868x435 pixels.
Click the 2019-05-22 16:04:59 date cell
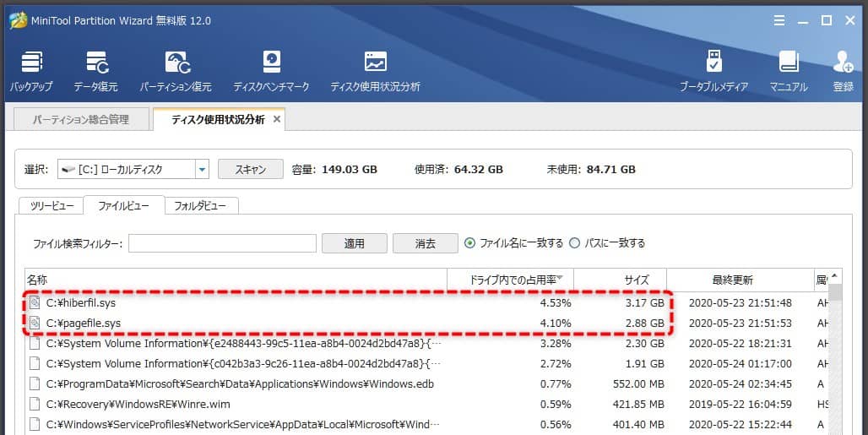[x=741, y=404]
